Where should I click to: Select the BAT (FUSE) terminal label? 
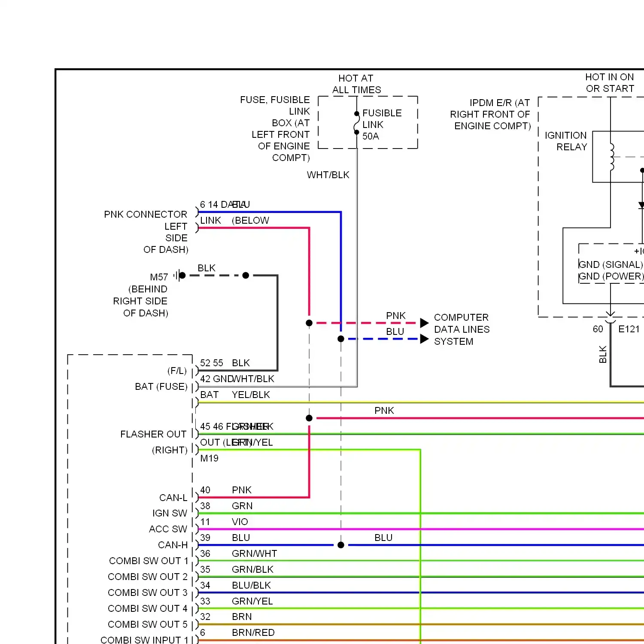tap(161, 386)
